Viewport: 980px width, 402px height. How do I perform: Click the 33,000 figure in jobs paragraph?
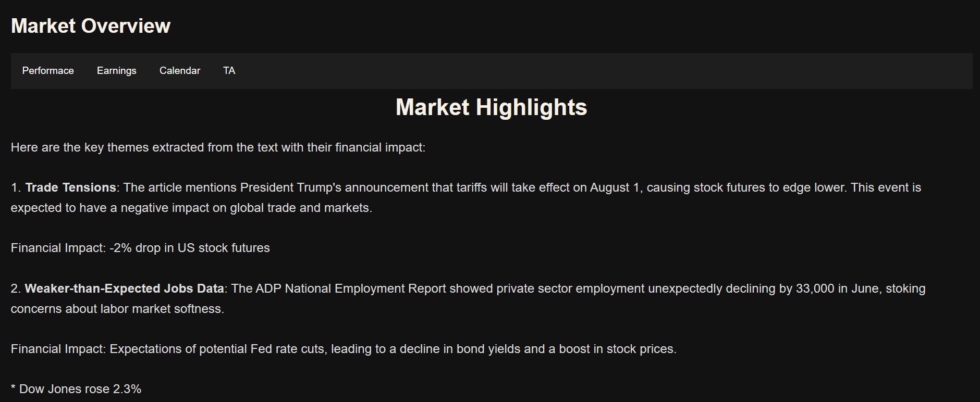815,288
